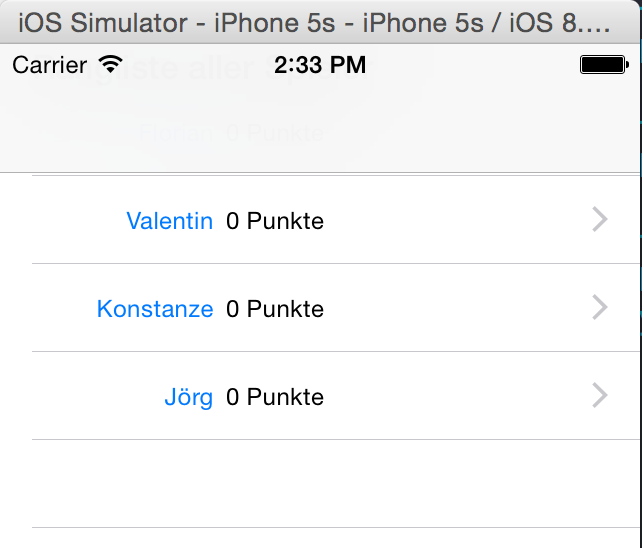Select the blue Konstanze player name
The image size is (642, 548).
[x=155, y=309]
